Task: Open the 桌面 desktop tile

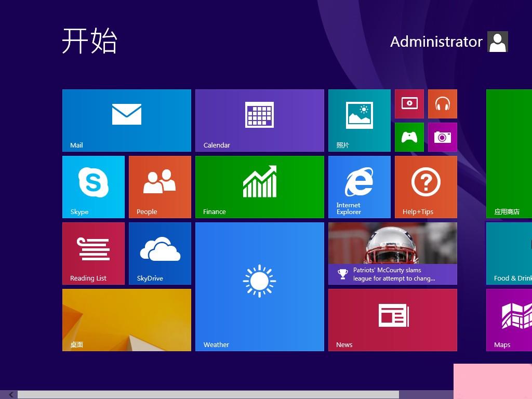Action: point(127,320)
